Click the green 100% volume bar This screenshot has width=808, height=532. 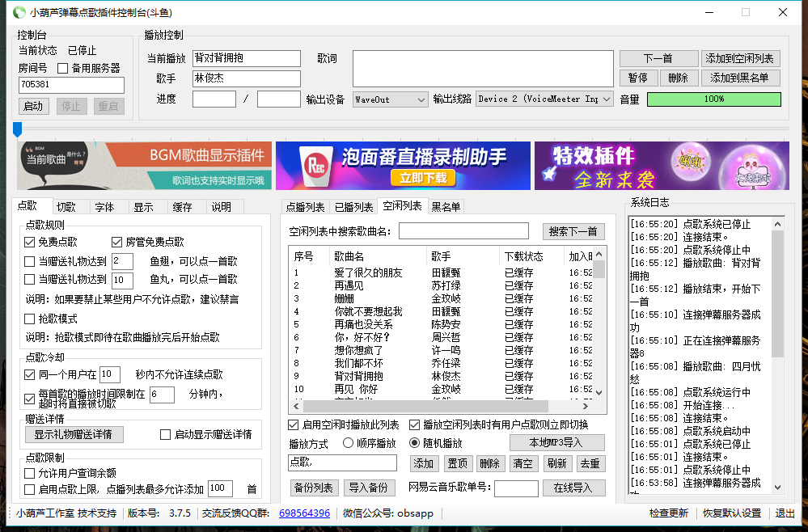pos(716,99)
